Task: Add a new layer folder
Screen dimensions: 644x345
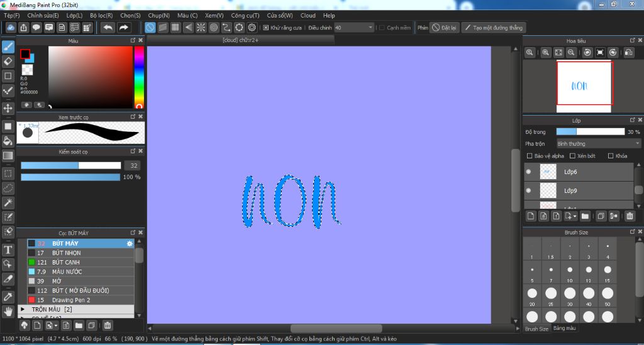Action: click(585, 216)
